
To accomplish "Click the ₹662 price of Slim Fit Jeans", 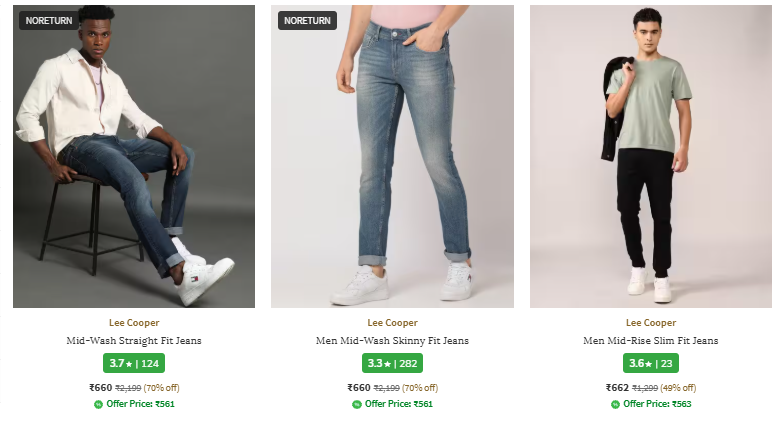I will point(618,388).
